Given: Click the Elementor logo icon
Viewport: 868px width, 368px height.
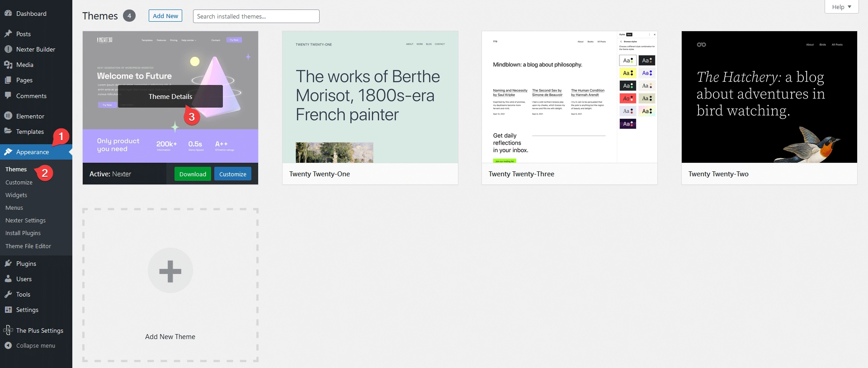Looking at the screenshot, I should click(x=8, y=116).
